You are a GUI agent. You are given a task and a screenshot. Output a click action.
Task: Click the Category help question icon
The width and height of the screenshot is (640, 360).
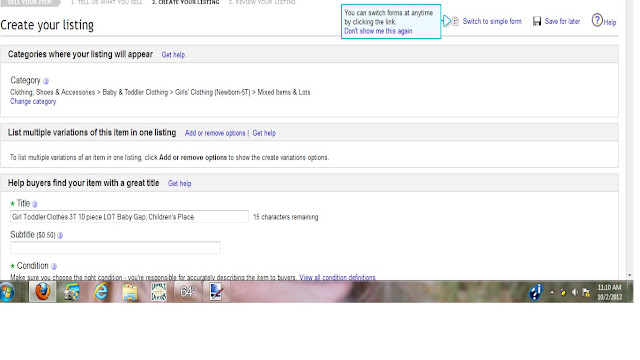tap(46, 81)
